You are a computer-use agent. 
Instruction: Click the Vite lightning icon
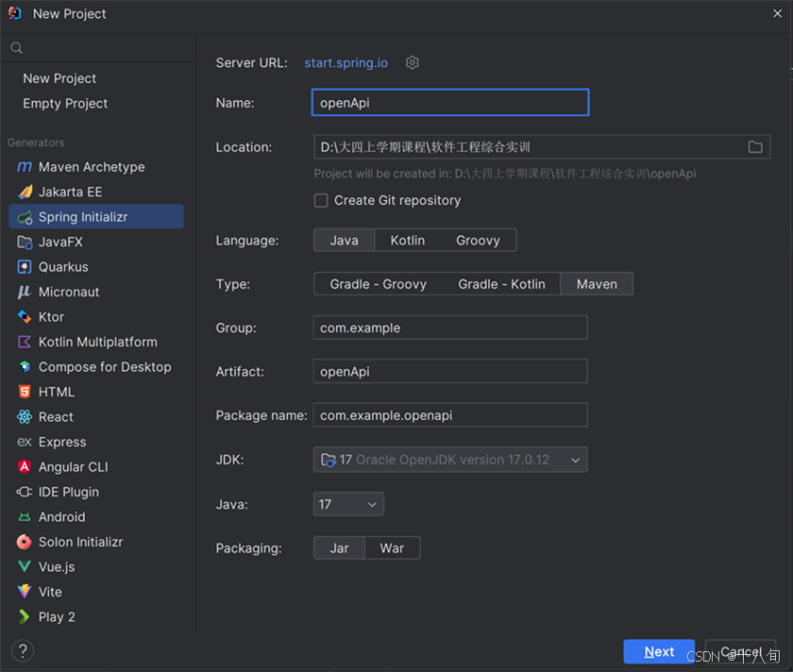point(25,592)
